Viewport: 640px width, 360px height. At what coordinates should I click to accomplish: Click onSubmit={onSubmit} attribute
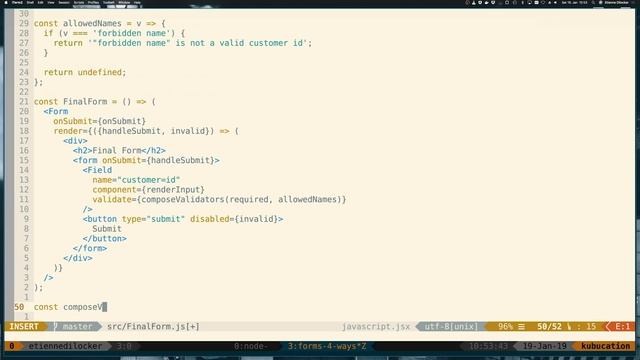100,121
